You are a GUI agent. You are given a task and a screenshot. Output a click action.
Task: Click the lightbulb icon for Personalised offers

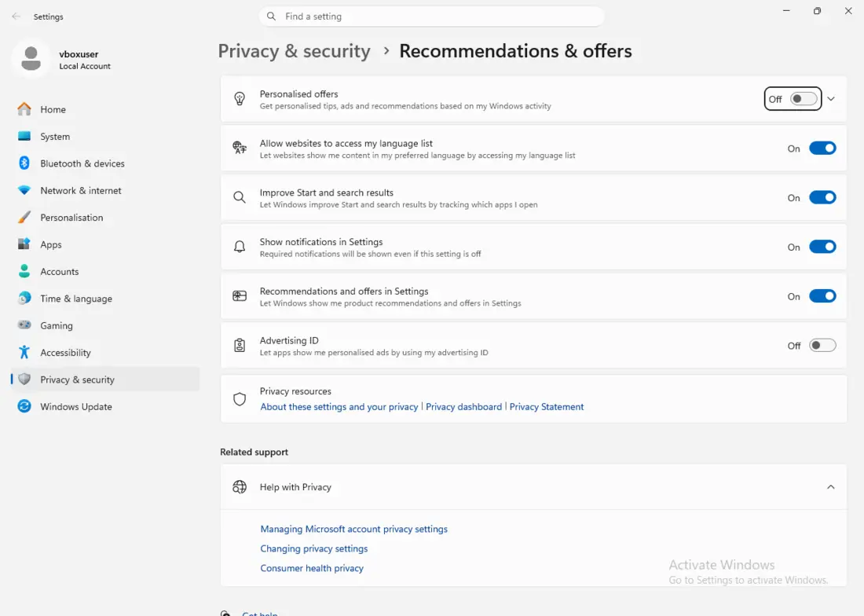pyautogui.click(x=239, y=99)
